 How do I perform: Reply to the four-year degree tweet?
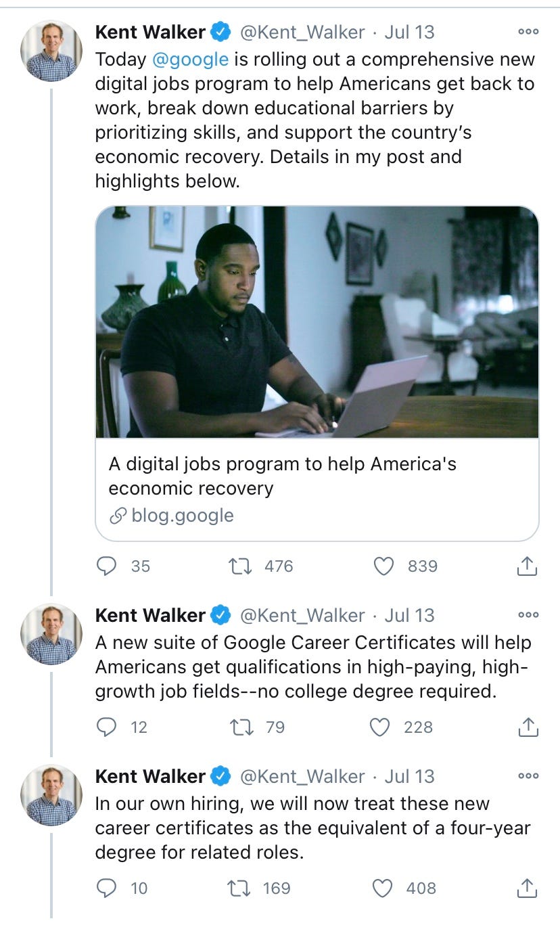pos(106,888)
